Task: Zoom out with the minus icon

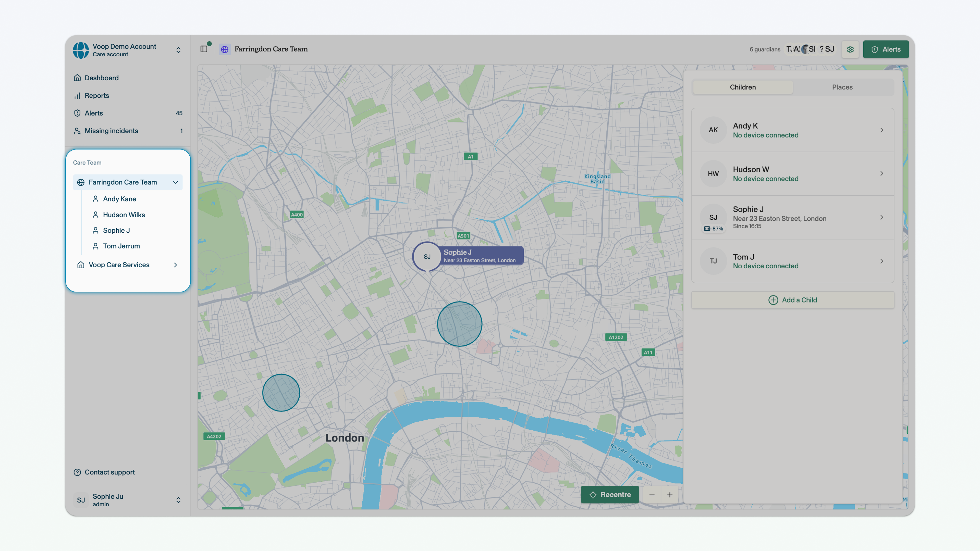Action: [652, 495]
